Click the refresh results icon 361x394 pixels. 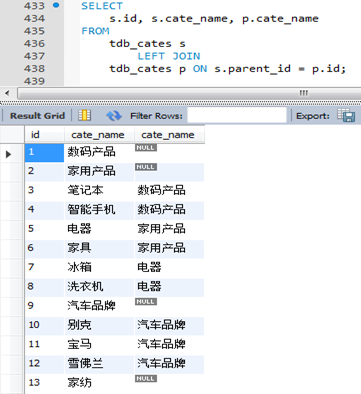[x=114, y=116]
